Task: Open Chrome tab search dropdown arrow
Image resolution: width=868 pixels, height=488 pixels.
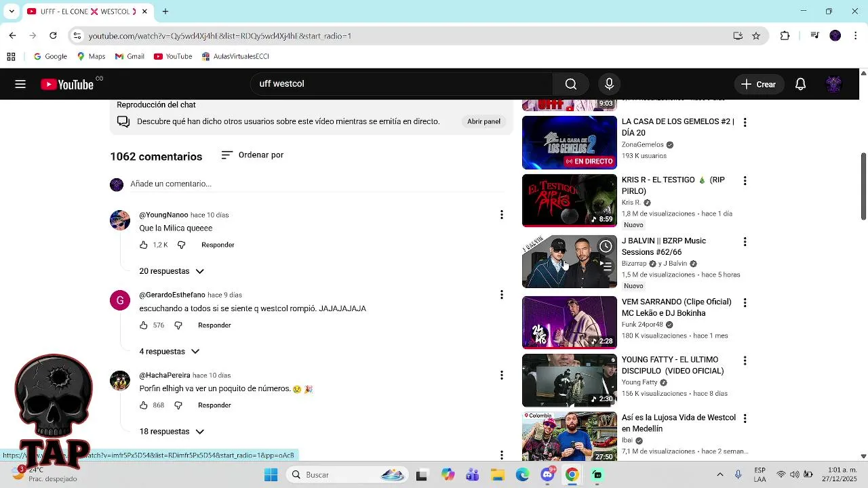Action: point(12,12)
